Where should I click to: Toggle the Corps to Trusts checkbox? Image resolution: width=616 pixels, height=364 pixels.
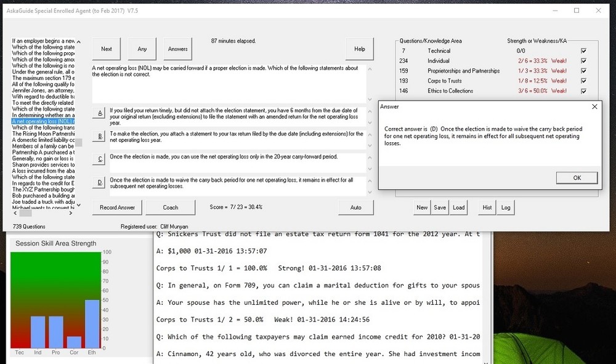point(583,81)
